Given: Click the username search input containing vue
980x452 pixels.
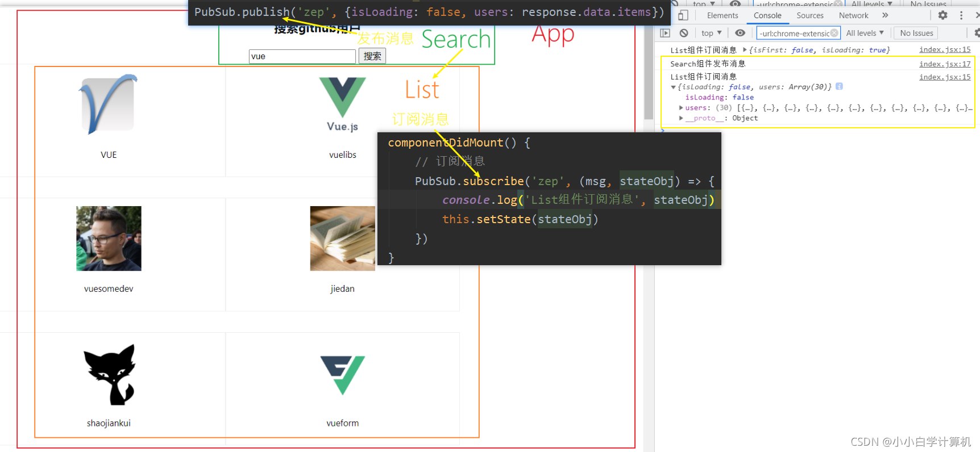Looking at the screenshot, I should click(x=302, y=56).
